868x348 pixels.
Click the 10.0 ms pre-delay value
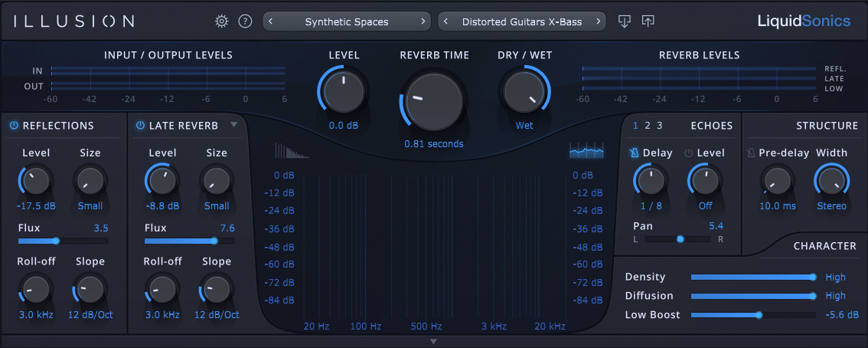[777, 206]
